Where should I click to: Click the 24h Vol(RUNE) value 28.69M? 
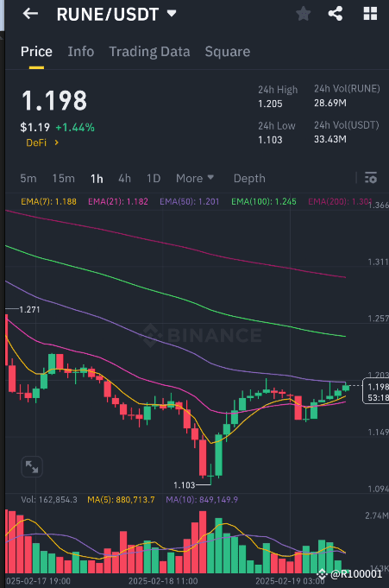pos(330,103)
